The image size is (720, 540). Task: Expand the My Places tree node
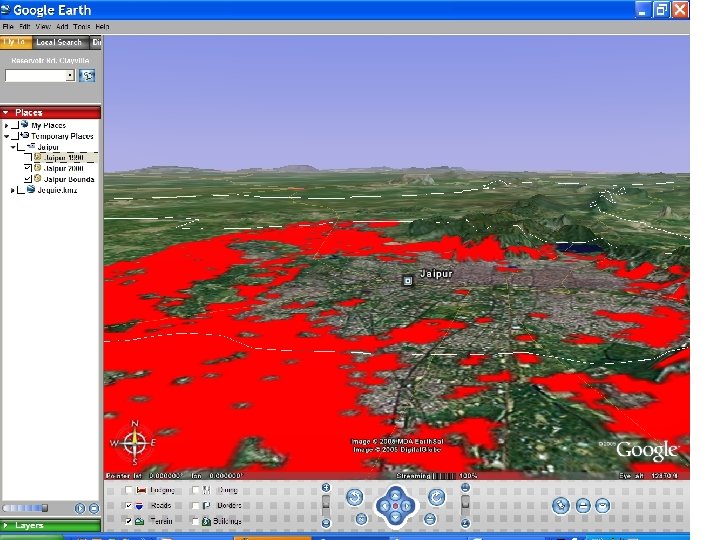click(6, 125)
